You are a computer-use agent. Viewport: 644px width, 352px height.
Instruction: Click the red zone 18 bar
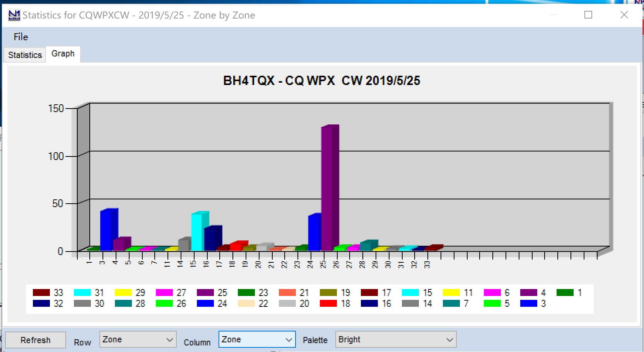[239, 246]
